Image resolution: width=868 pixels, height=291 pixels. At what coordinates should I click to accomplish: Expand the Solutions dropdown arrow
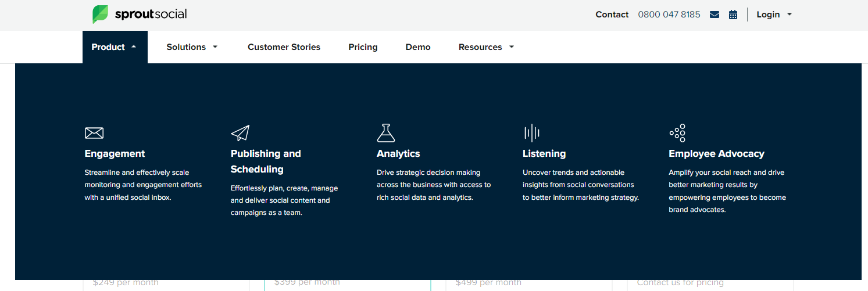(x=215, y=47)
